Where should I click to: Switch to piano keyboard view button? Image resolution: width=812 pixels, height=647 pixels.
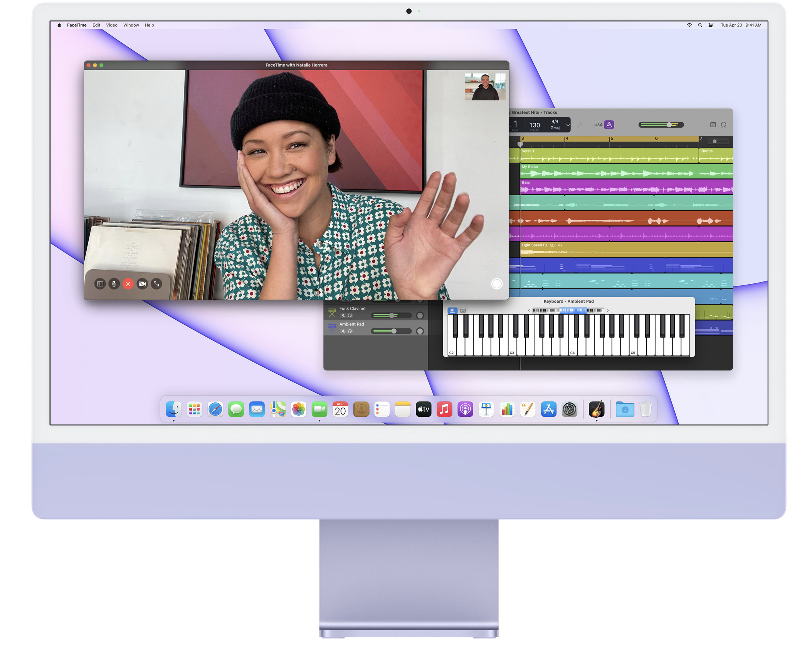point(452,311)
